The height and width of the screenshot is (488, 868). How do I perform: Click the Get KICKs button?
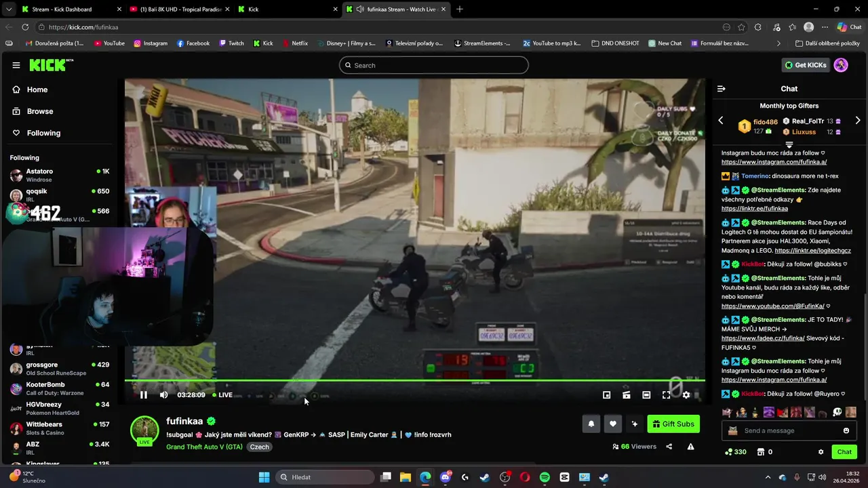[x=806, y=65]
